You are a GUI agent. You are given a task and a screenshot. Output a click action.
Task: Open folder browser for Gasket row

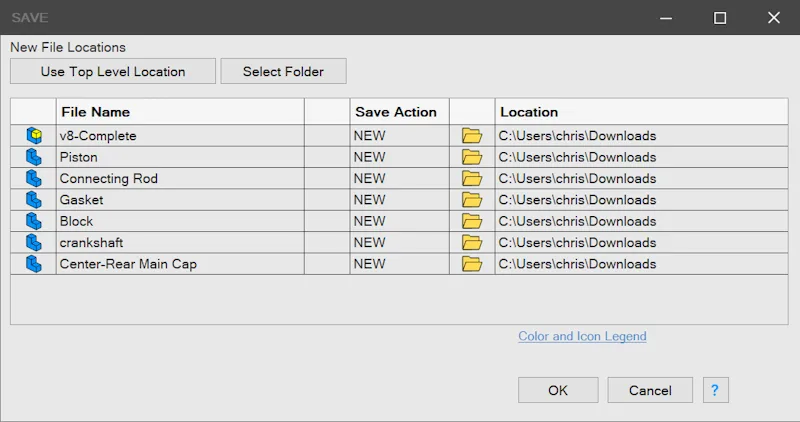pyautogui.click(x=472, y=200)
